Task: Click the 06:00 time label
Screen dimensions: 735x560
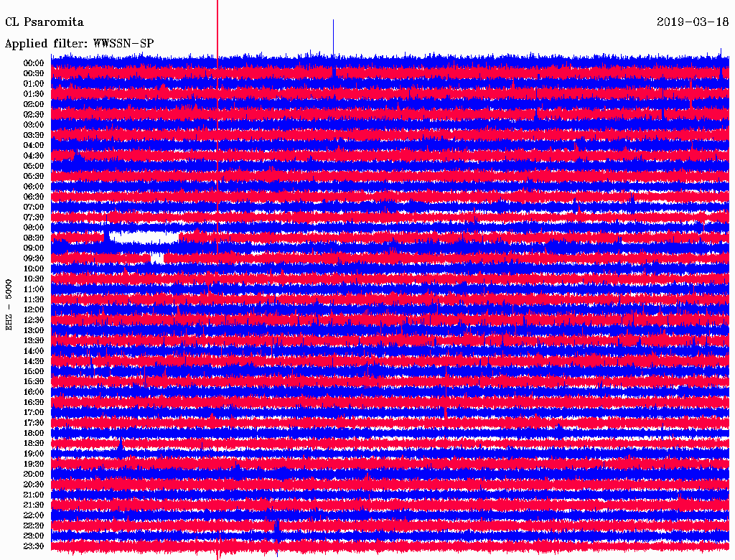Action: tap(34, 187)
